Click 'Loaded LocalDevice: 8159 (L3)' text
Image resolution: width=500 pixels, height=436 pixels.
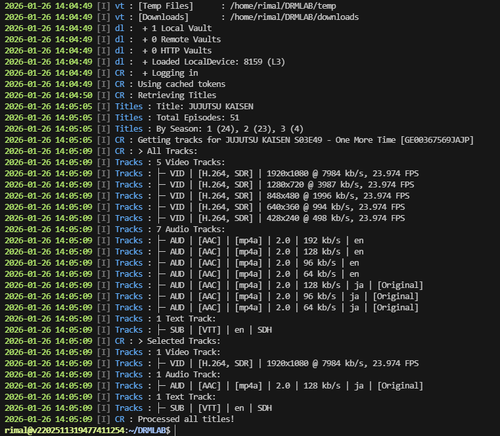click(218, 62)
